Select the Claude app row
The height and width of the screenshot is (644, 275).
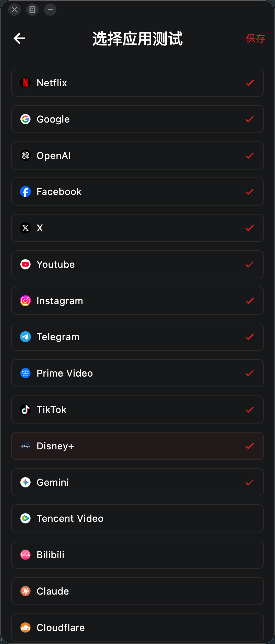pos(137,591)
